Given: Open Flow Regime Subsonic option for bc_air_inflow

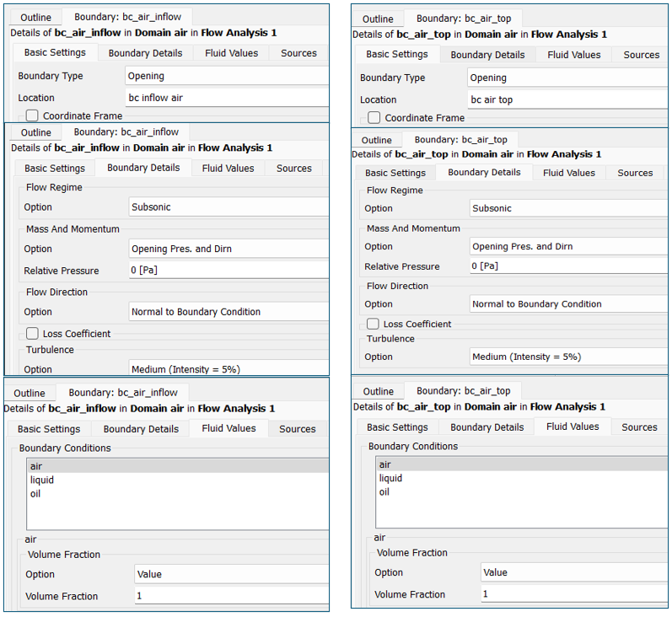Looking at the screenshot, I should click(228, 207).
